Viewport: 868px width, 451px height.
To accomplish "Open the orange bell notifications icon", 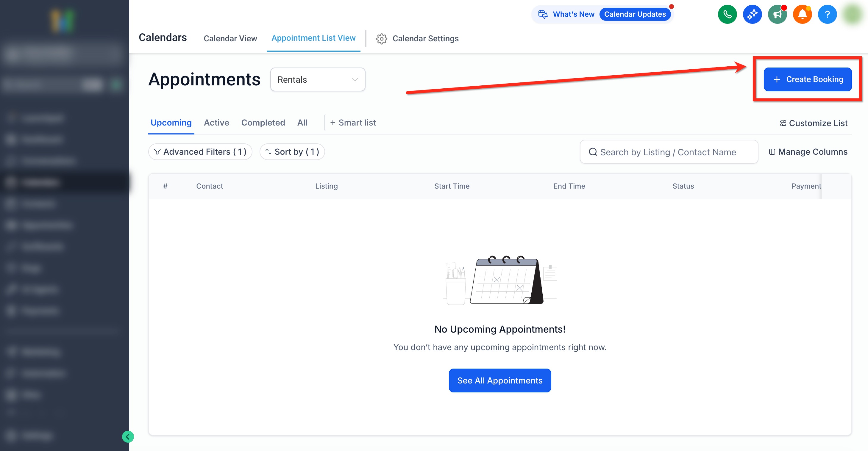I will pyautogui.click(x=802, y=14).
